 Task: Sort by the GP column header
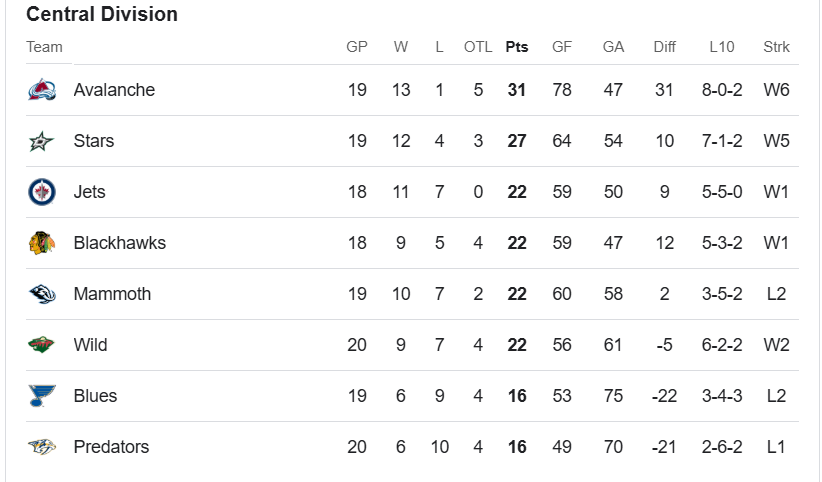pyautogui.click(x=357, y=47)
